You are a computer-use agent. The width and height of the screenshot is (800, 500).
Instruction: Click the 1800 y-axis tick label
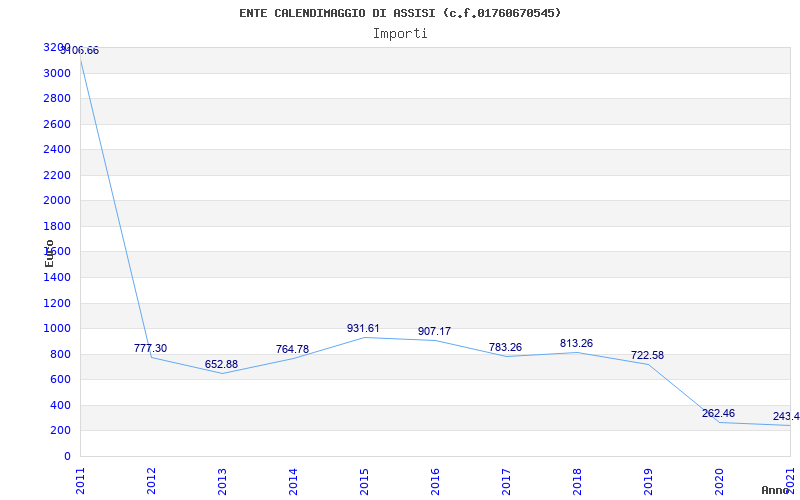click(x=57, y=226)
